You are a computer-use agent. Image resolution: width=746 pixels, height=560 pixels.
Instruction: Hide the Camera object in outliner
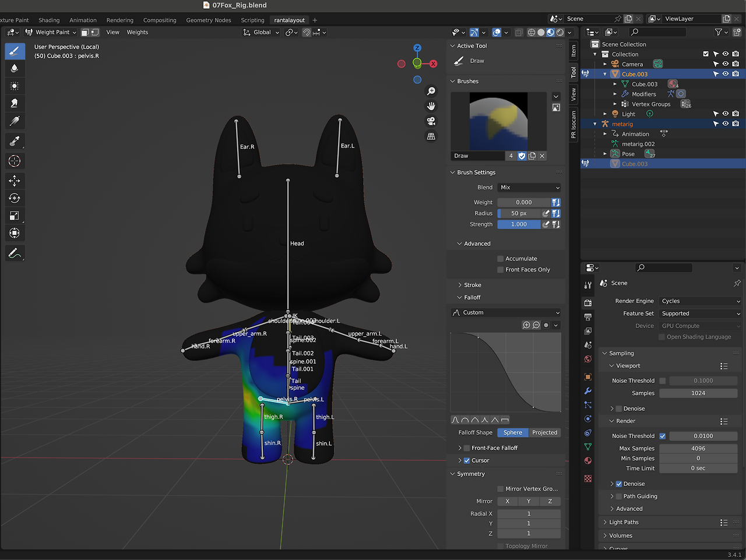pos(726,64)
